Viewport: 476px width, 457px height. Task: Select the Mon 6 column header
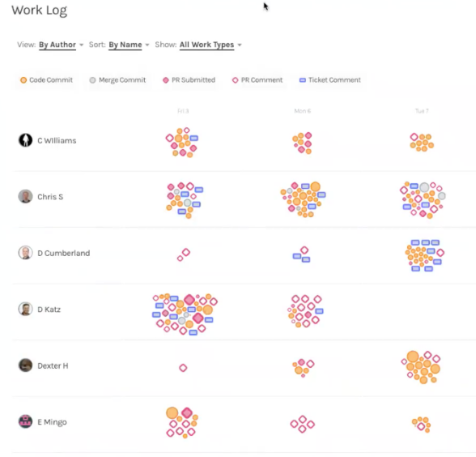pos(303,111)
